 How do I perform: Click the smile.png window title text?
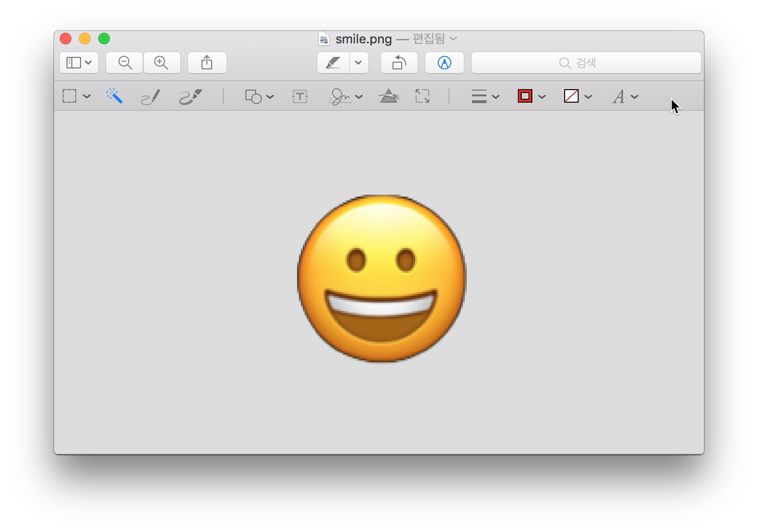[x=364, y=39]
